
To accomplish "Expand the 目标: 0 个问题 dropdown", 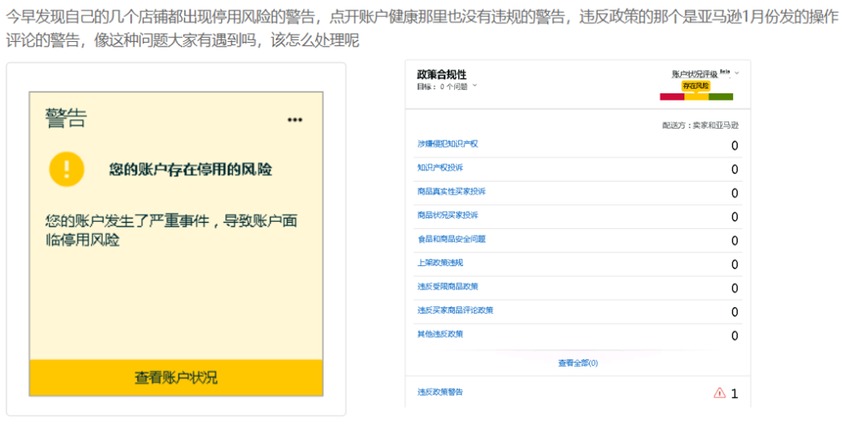I will 474,86.
